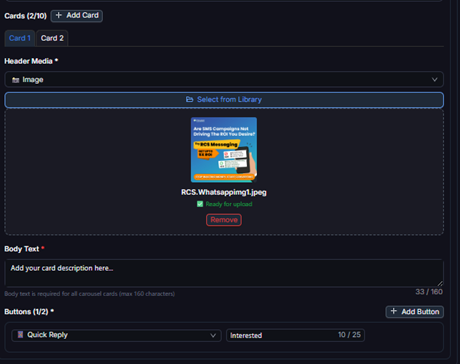Image resolution: width=460 pixels, height=364 pixels.
Task: Click the Body Text description field
Action: (x=224, y=273)
